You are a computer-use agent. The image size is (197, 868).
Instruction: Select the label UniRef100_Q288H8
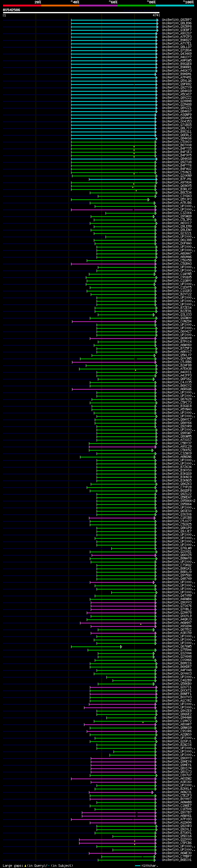tap(177, 101)
